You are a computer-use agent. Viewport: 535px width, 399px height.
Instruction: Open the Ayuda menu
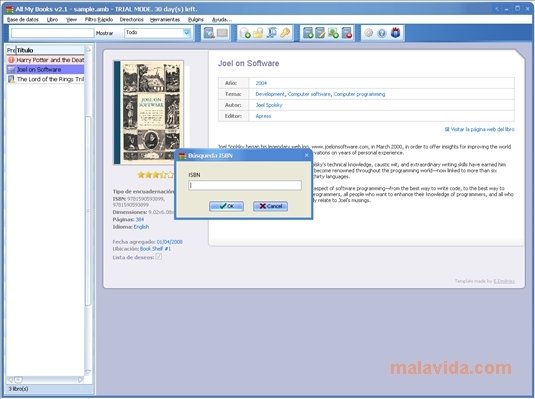pyautogui.click(x=221, y=20)
